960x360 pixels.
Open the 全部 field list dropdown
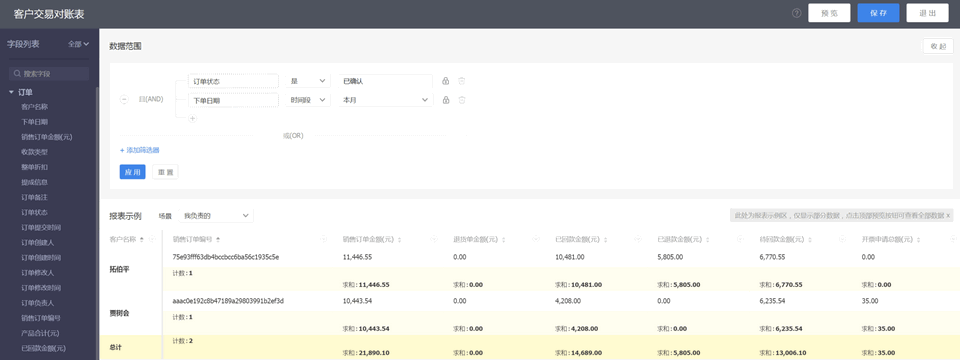click(78, 44)
